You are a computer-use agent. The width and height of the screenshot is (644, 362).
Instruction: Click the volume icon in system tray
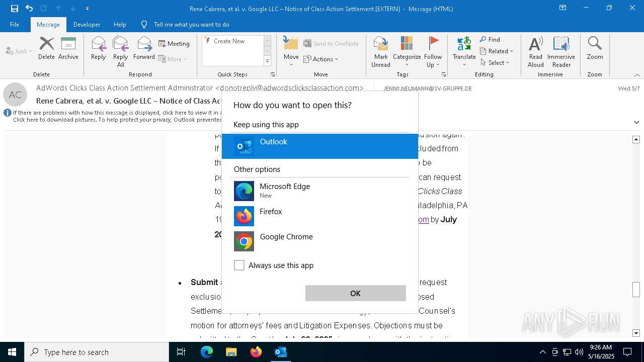click(579, 352)
